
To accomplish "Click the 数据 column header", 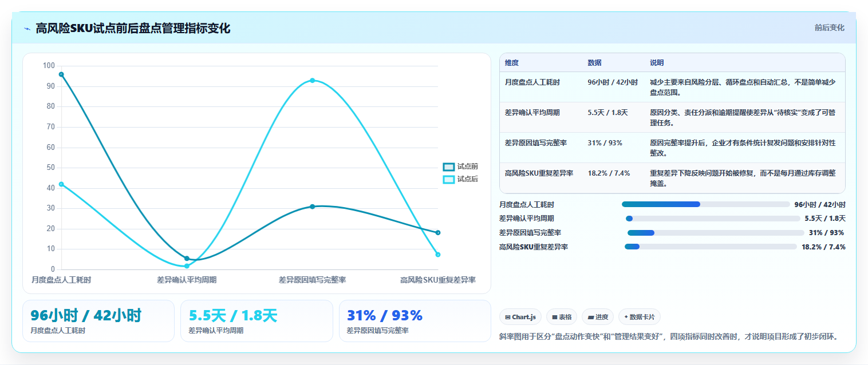I will coord(594,63).
